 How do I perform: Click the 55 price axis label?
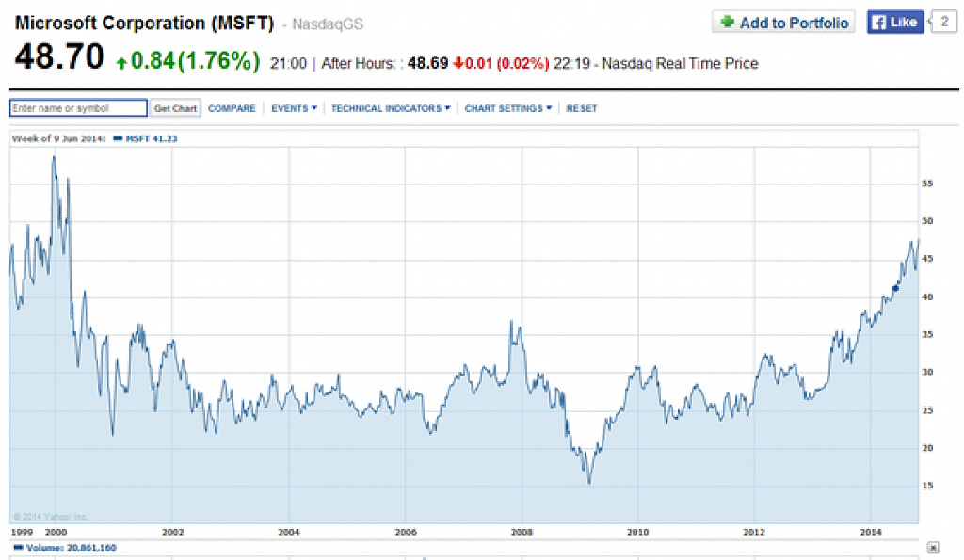[927, 184]
